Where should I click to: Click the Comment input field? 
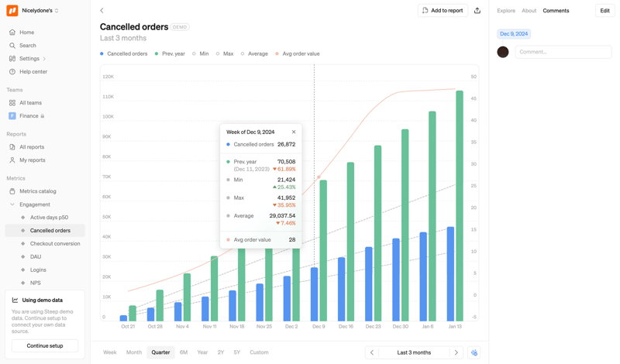point(563,52)
